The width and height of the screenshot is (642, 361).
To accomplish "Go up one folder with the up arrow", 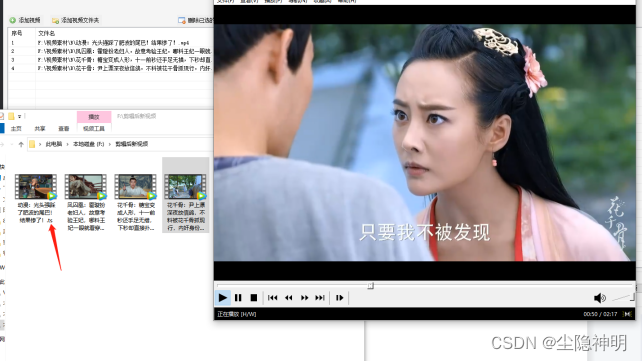I will tap(21, 144).
